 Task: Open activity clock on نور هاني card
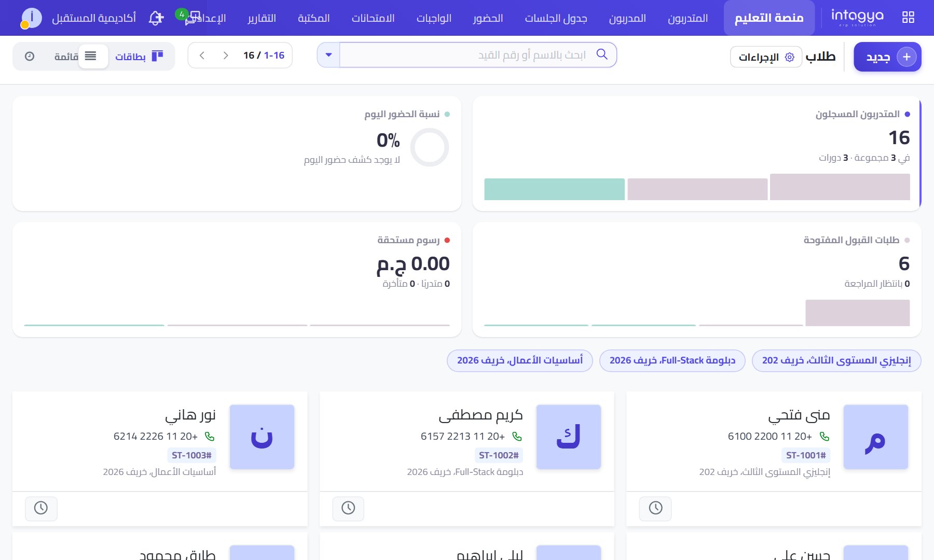pos(41,508)
